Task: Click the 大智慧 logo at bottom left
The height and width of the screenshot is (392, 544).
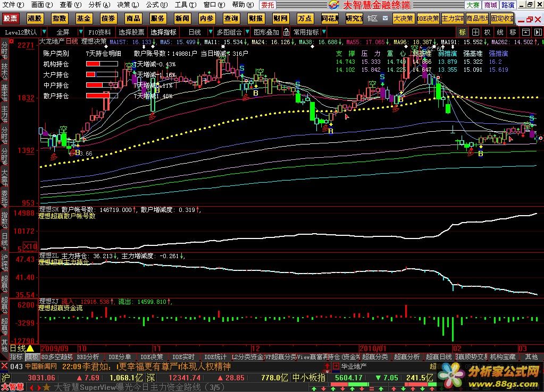Action: click(12, 387)
